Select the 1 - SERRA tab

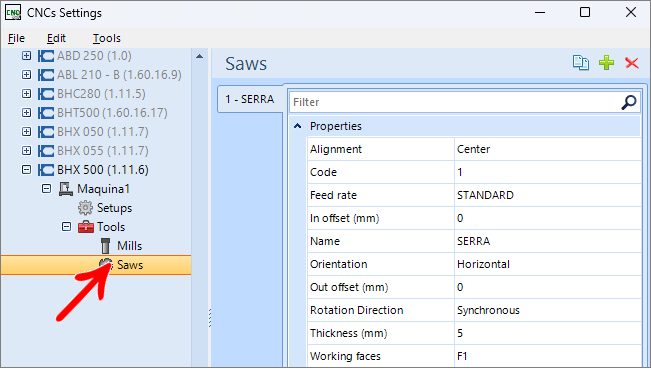click(x=250, y=99)
